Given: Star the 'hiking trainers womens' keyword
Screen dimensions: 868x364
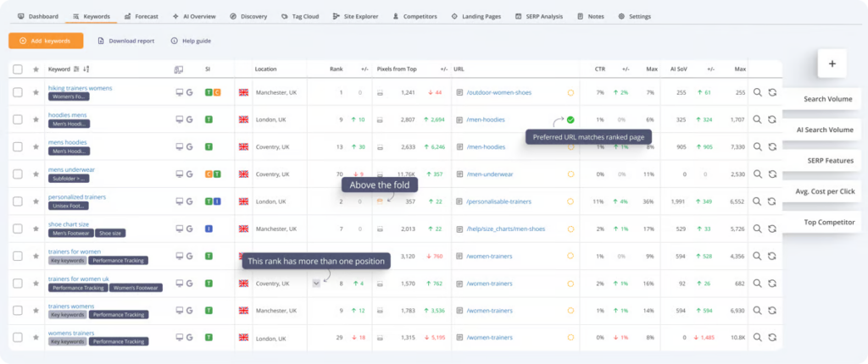Looking at the screenshot, I should (36, 92).
